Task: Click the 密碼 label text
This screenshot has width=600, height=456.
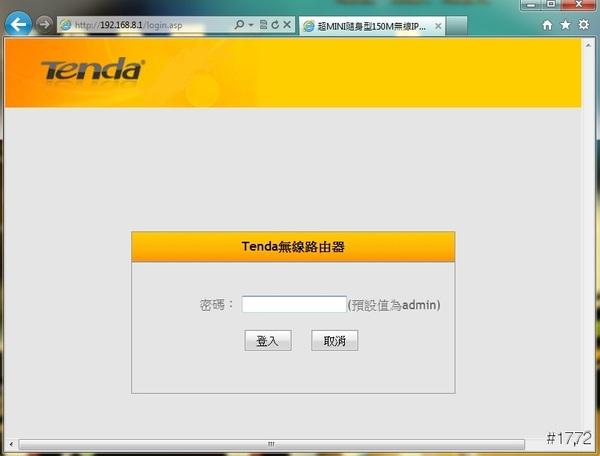Action: [216, 305]
